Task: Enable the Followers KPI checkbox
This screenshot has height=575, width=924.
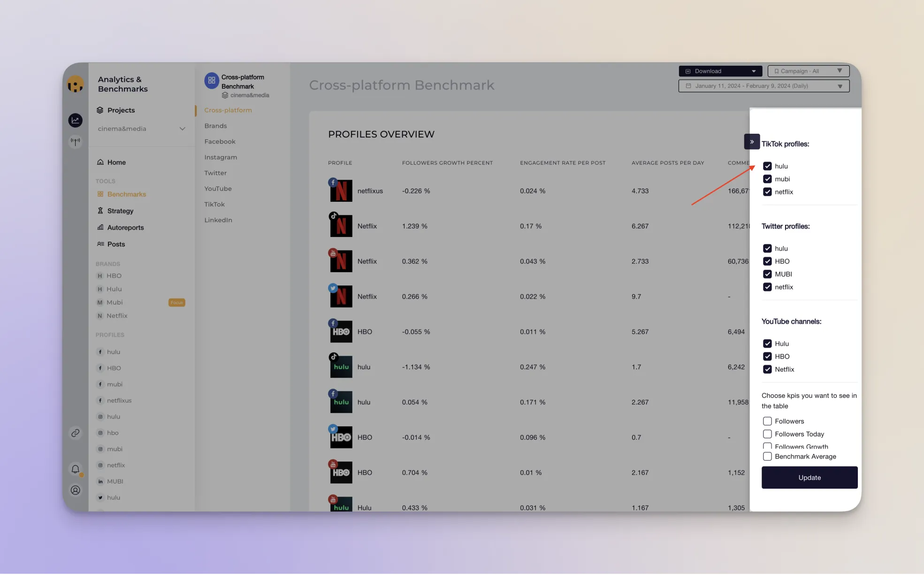Action: click(767, 421)
